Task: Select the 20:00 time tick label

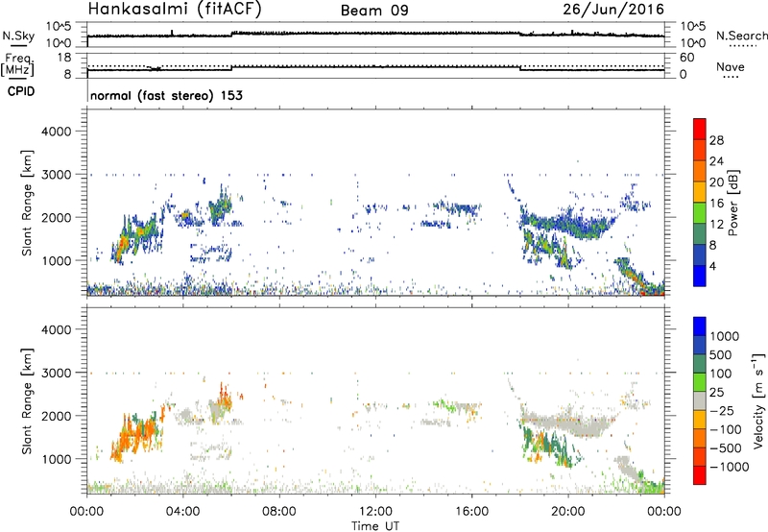Action: pos(568,512)
